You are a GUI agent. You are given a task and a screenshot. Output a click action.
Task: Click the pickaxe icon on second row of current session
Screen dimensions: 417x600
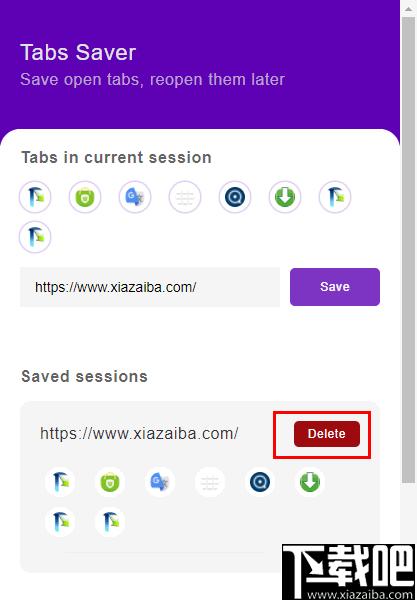tap(35, 237)
